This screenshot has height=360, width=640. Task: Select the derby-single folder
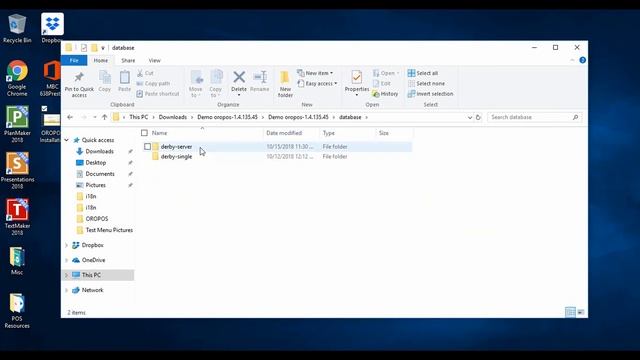pyautogui.click(x=176, y=157)
